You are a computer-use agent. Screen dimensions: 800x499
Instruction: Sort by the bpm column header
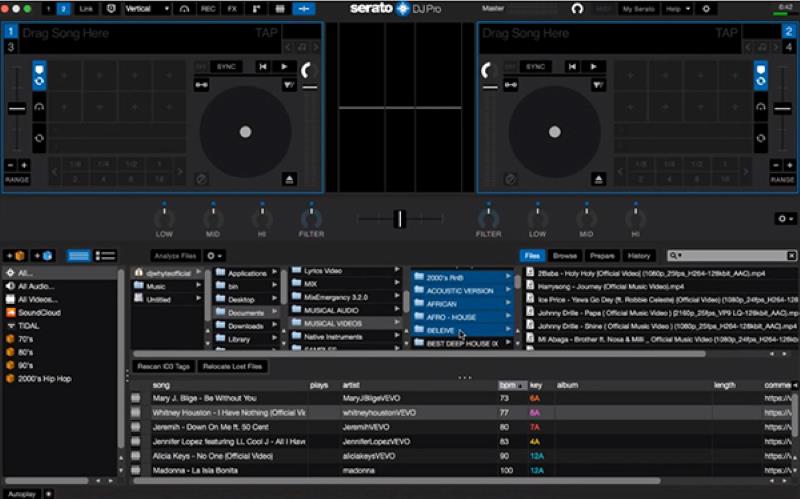pyautogui.click(x=512, y=385)
